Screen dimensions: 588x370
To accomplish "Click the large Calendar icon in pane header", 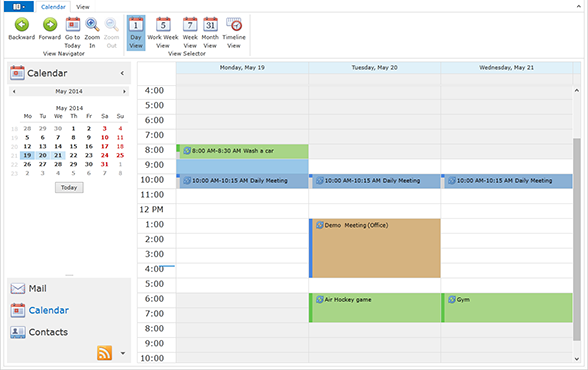I will (17, 73).
